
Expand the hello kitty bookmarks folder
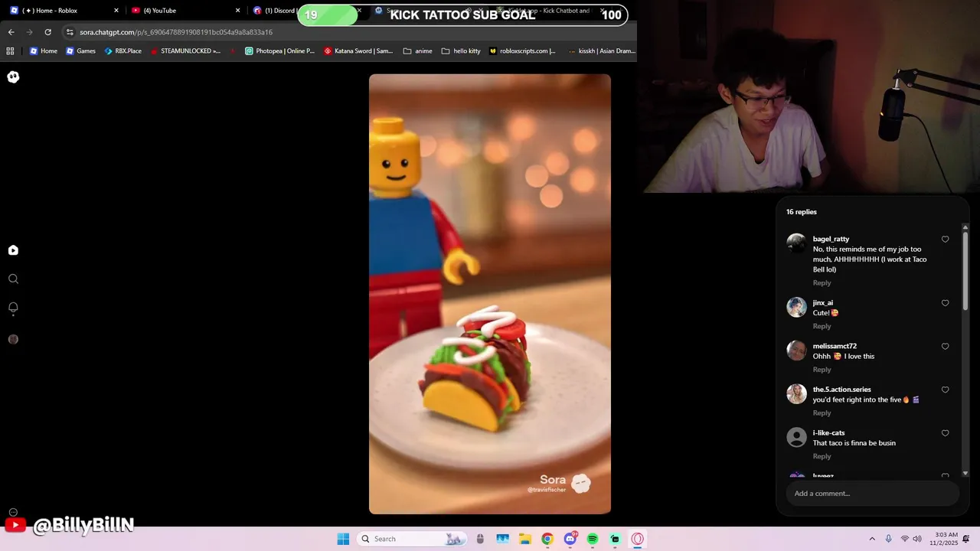pos(461,51)
